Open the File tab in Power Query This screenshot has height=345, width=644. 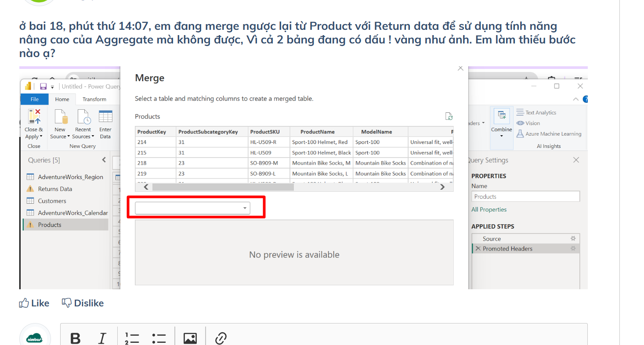point(35,99)
